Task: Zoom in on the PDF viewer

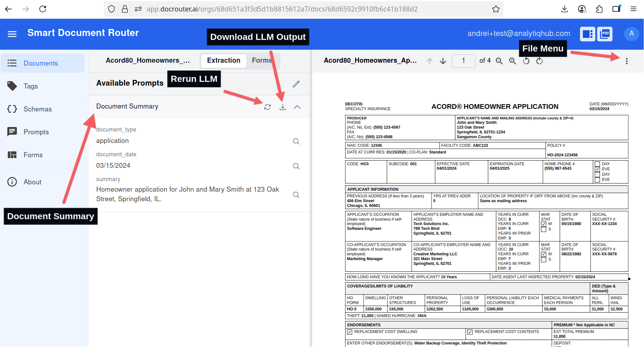Action: point(512,61)
